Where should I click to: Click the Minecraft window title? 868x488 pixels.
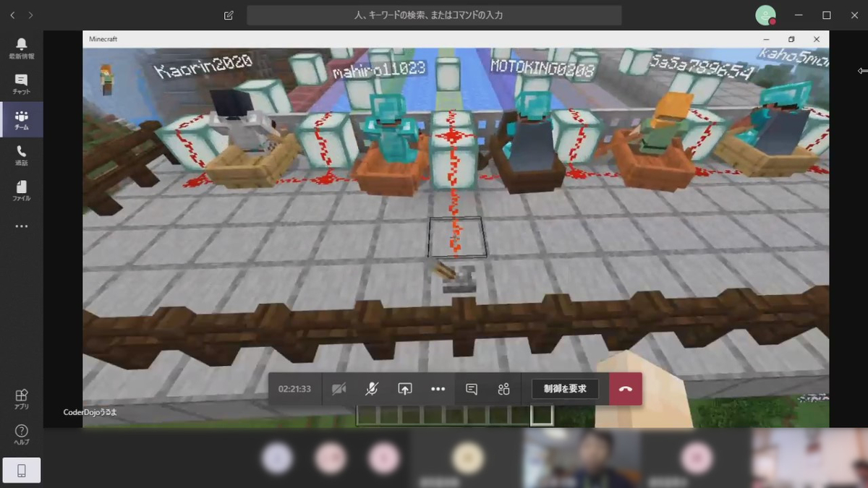(103, 39)
